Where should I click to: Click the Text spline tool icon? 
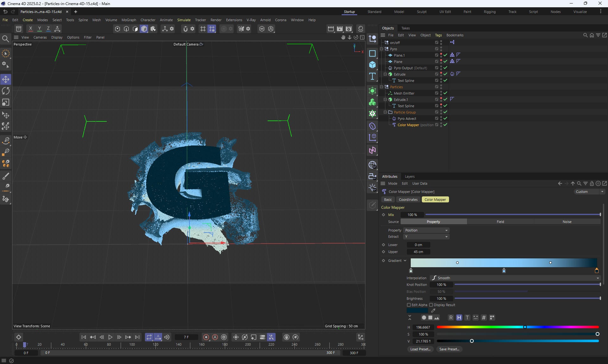tap(372, 76)
